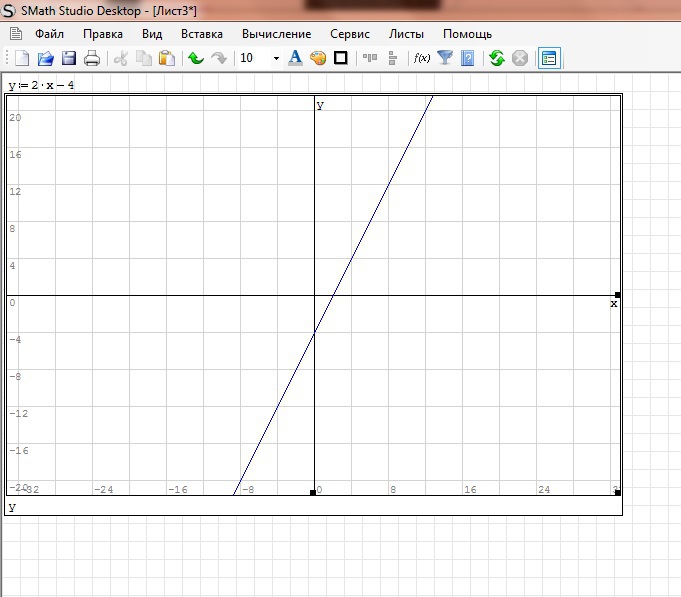Click the Print icon
This screenshot has width=681, height=597.
pyautogui.click(x=92, y=58)
